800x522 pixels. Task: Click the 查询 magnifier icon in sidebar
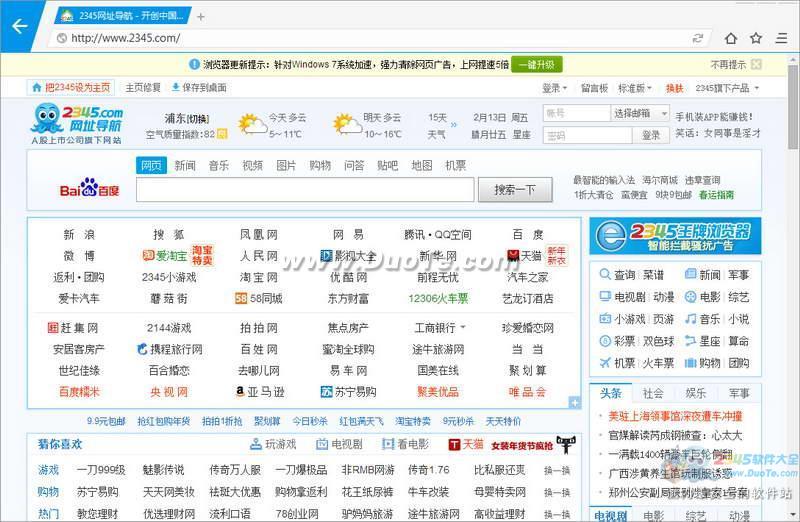point(605,275)
